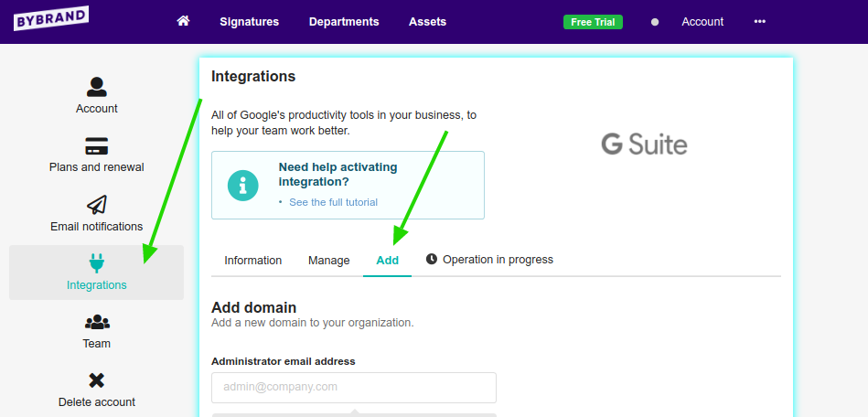The width and height of the screenshot is (868, 417).
Task: Open the three-dots more menu
Action: pyautogui.click(x=759, y=22)
